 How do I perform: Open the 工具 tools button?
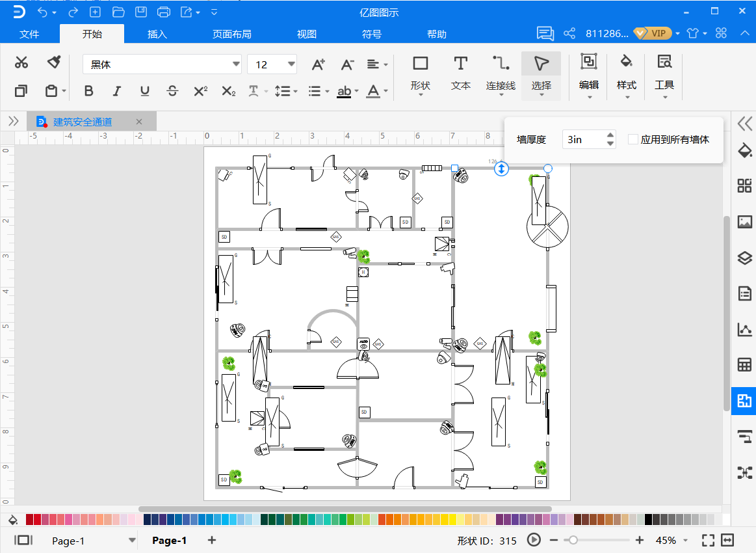[x=664, y=75]
